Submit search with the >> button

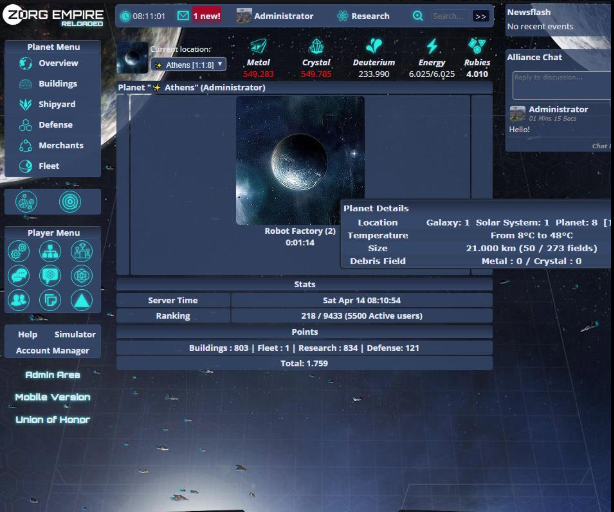click(x=480, y=16)
